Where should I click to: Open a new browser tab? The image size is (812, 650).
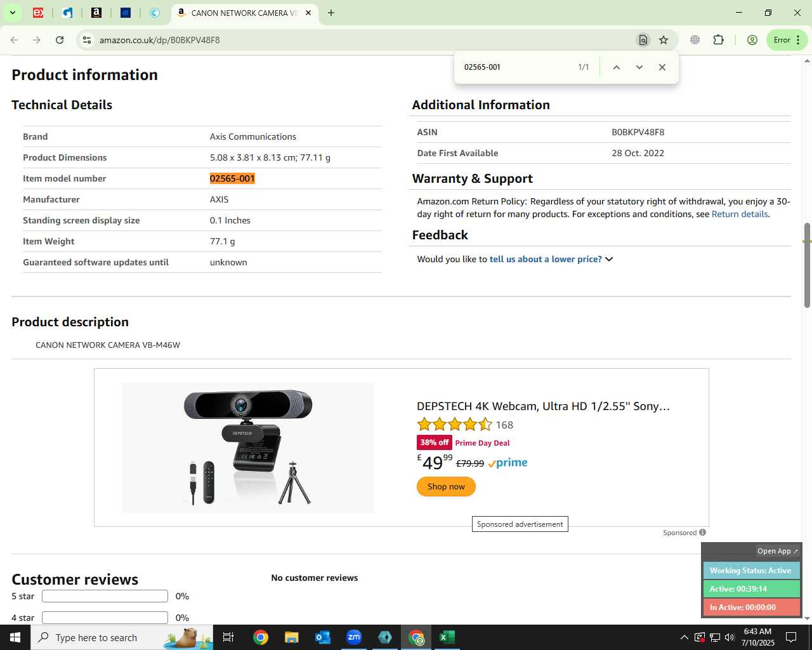coord(331,13)
